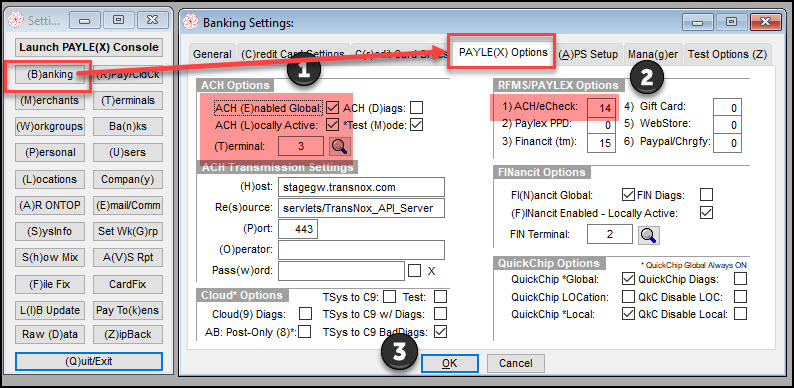Open the Compan(y) button
794x388 pixels.
click(x=128, y=179)
